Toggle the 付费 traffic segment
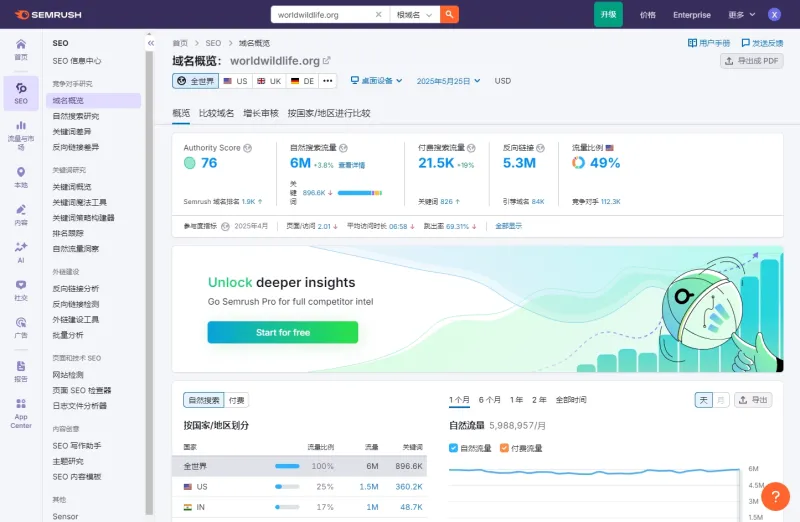Screen dimensions: 800x522 (x=237, y=400)
